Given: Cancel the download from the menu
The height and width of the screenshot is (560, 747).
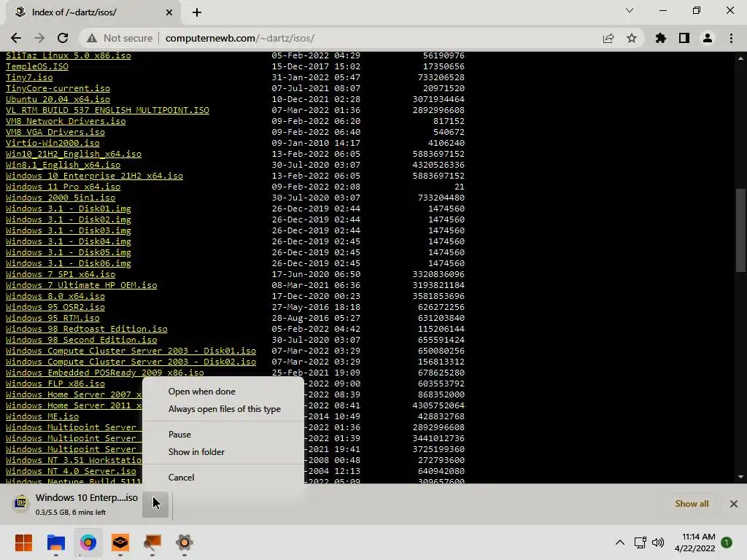Looking at the screenshot, I should pos(223,477).
